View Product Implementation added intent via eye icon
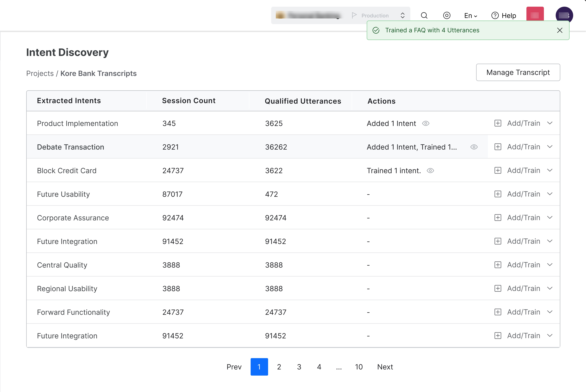 426,124
